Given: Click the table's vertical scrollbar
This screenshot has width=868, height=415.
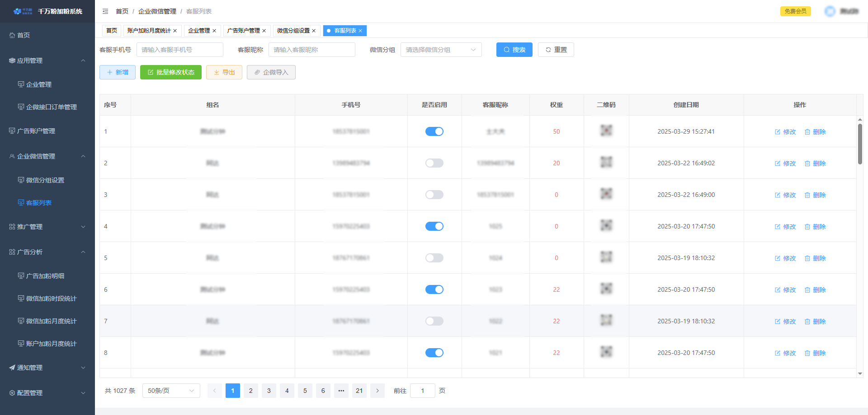Looking at the screenshot, I should click(860, 145).
